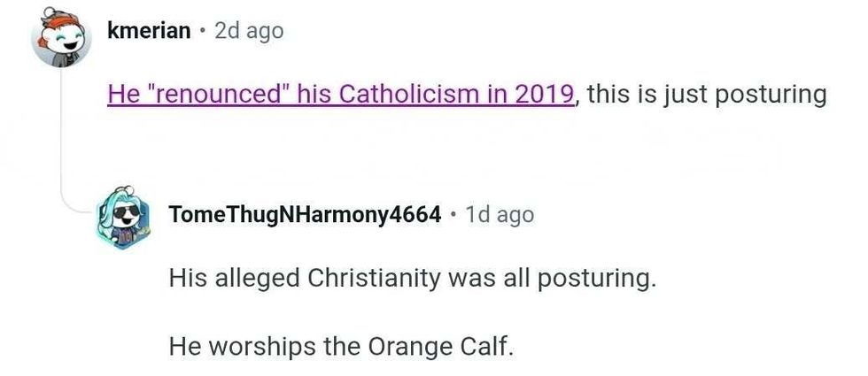Screen dimensions: 868x376
Task: Open TomeThugNHarmony4664's sunglasses avatar
Action: (x=128, y=216)
